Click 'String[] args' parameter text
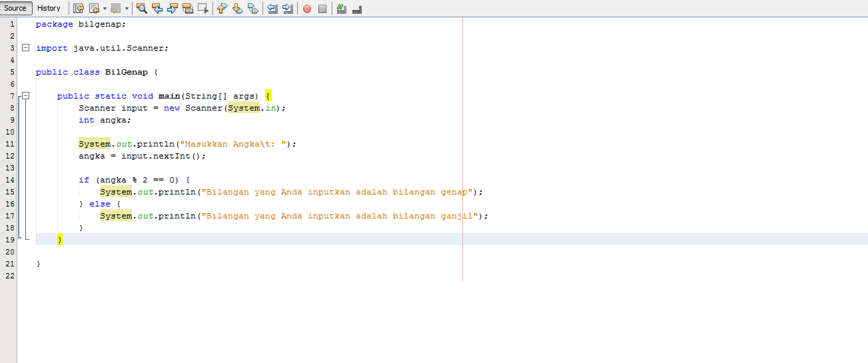The height and width of the screenshot is (363, 868). click(220, 96)
